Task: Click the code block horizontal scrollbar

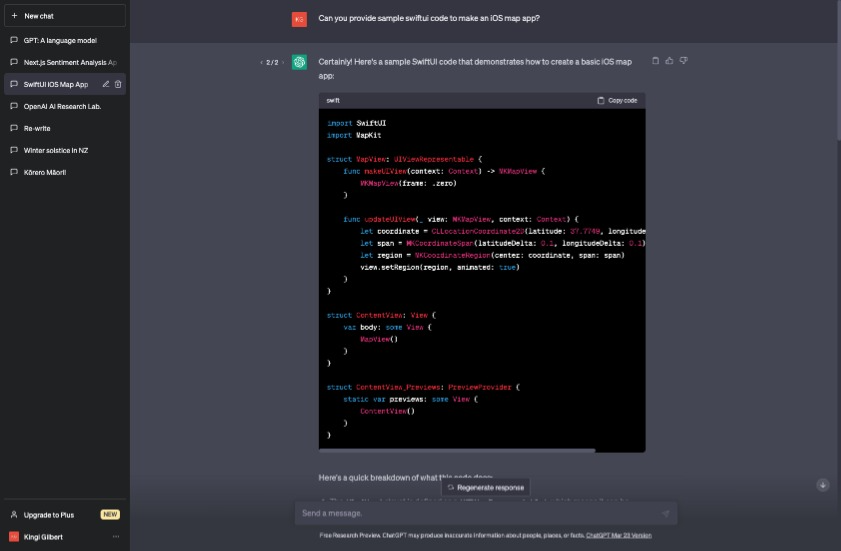Action: 457,451
